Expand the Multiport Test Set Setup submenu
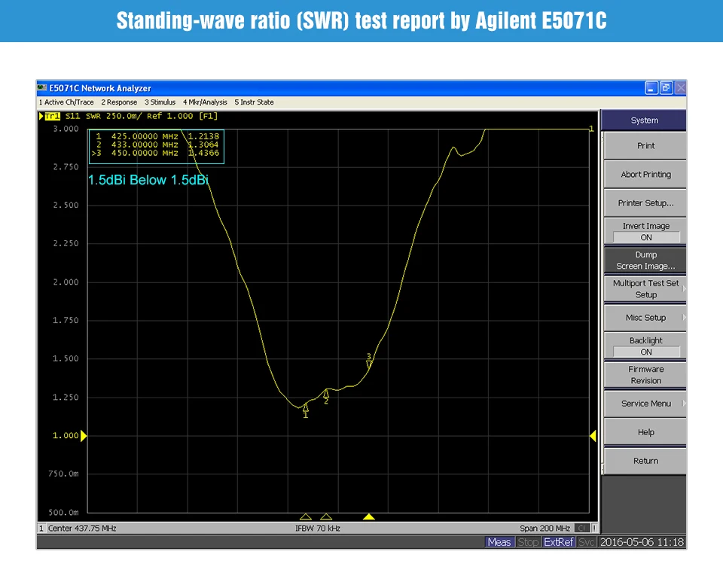This screenshot has width=723, height=588. [x=645, y=288]
